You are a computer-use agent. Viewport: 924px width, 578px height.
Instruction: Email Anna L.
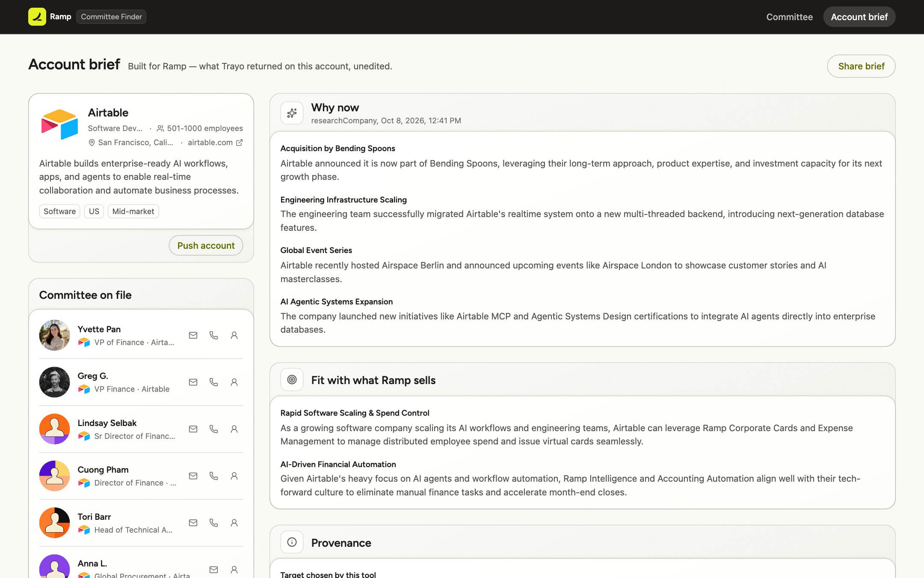[213, 569]
